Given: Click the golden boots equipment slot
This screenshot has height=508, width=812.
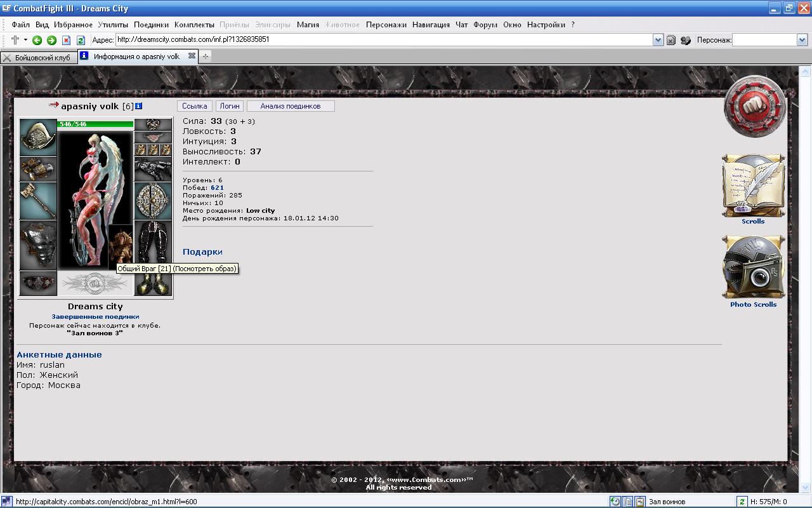Looking at the screenshot, I should 153,283.
